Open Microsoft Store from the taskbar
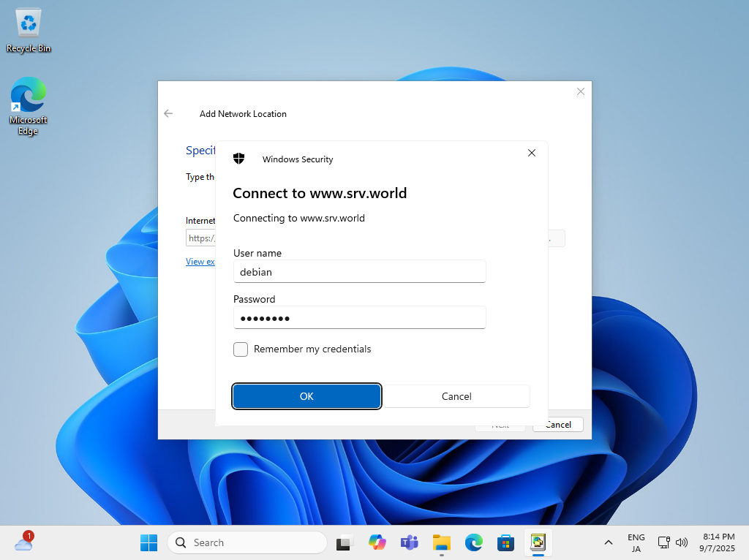749x560 pixels. pos(506,542)
